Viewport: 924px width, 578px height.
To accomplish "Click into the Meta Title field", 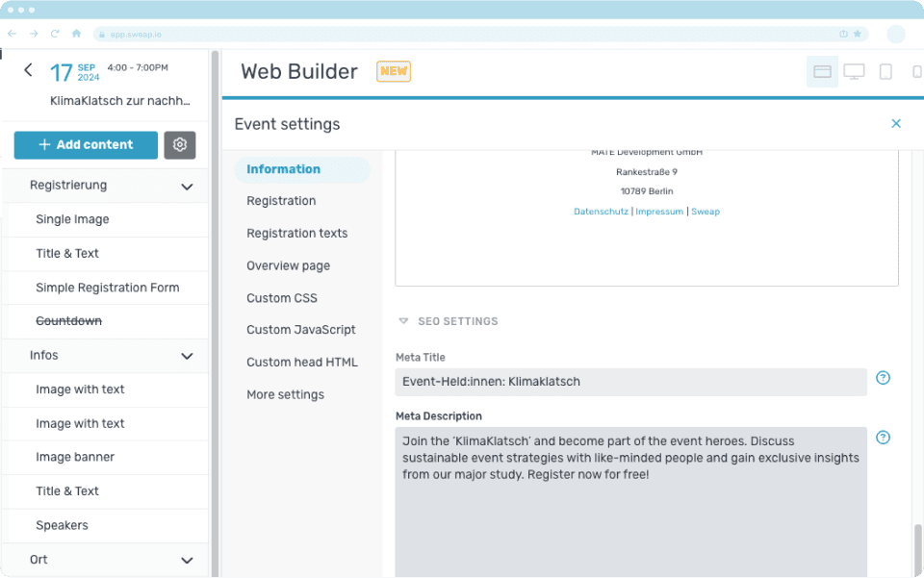I will (630, 382).
